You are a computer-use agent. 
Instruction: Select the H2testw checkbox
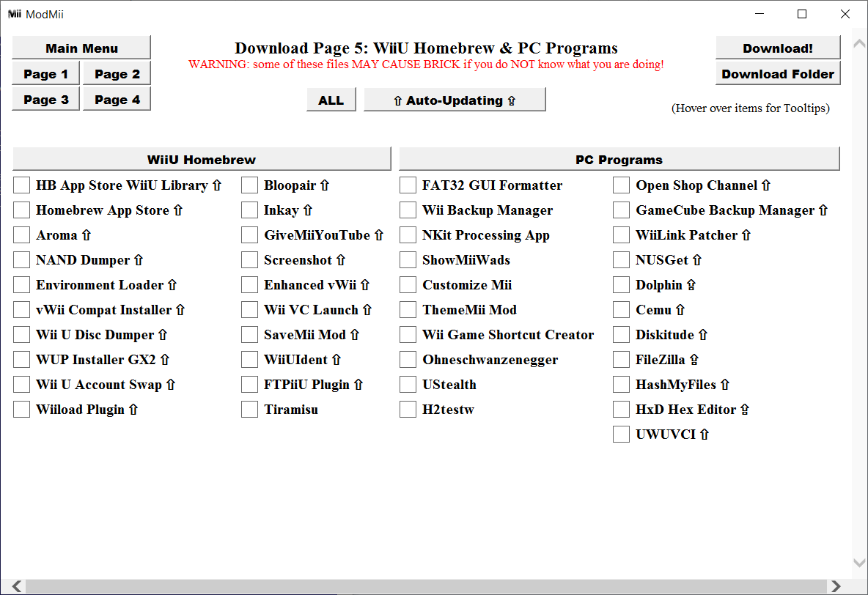point(408,410)
